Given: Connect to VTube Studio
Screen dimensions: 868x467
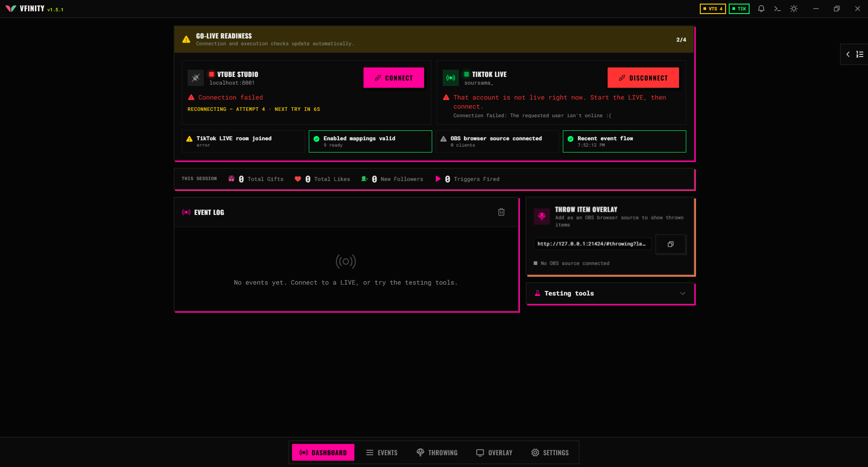Looking at the screenshot, I should 394,78.
